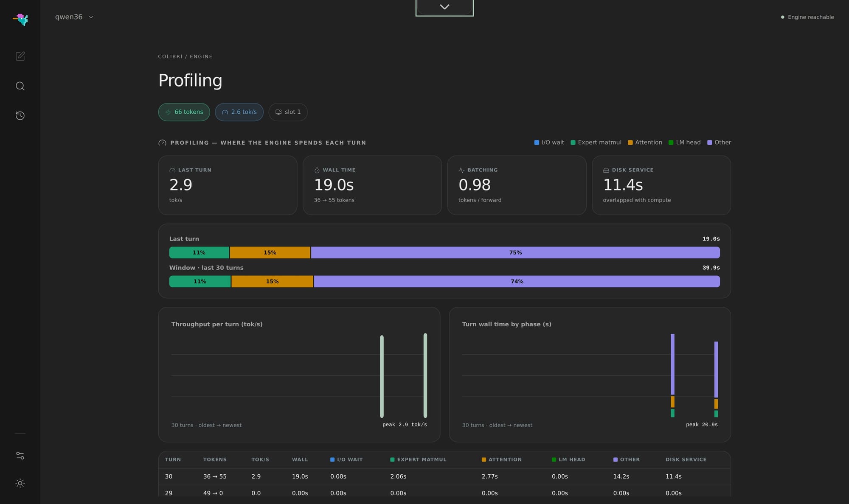Click the 2.77s Attention cell in turn 30
849x504 pixels.
click(490, 476)
